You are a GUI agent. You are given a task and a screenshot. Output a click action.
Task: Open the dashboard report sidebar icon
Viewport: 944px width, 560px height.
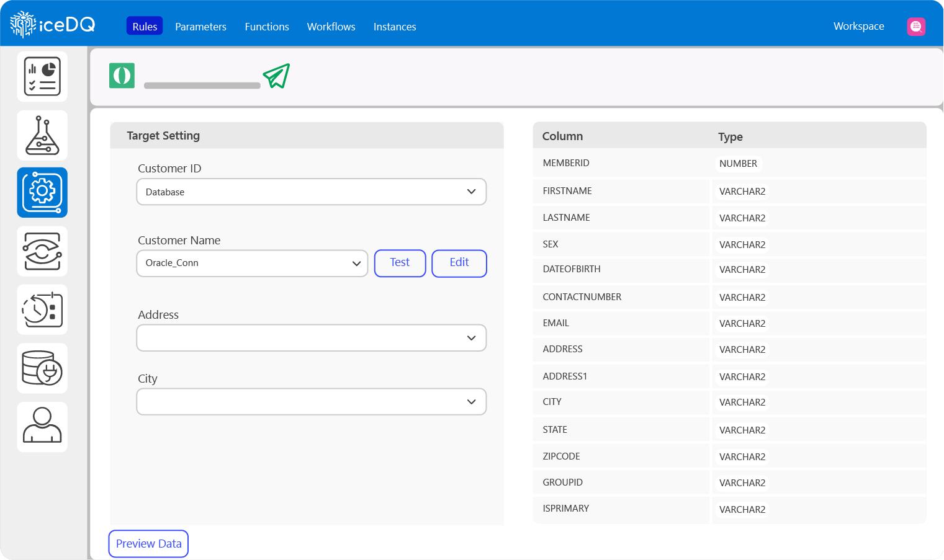(42, 76)
